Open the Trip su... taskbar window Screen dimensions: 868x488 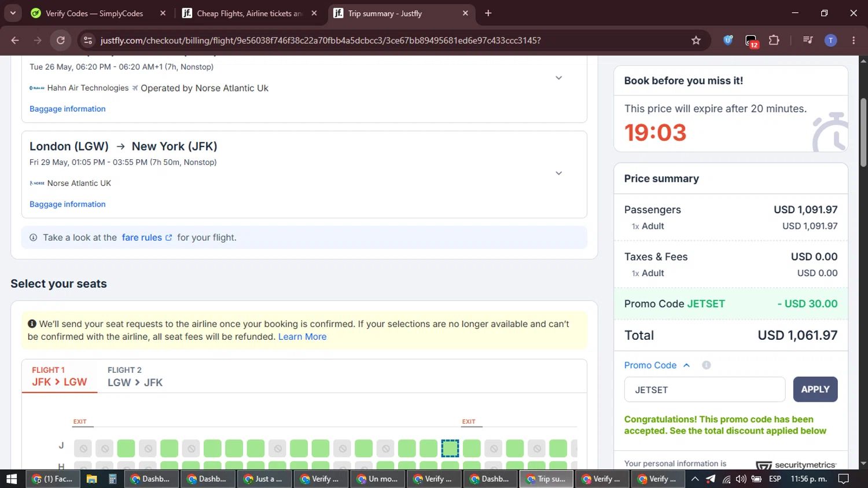coord(546,479)
